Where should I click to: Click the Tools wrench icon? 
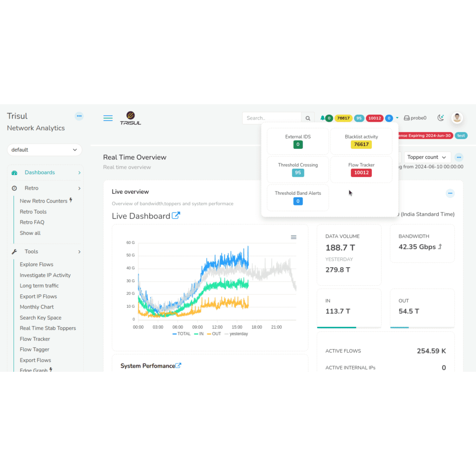point(14,251)
